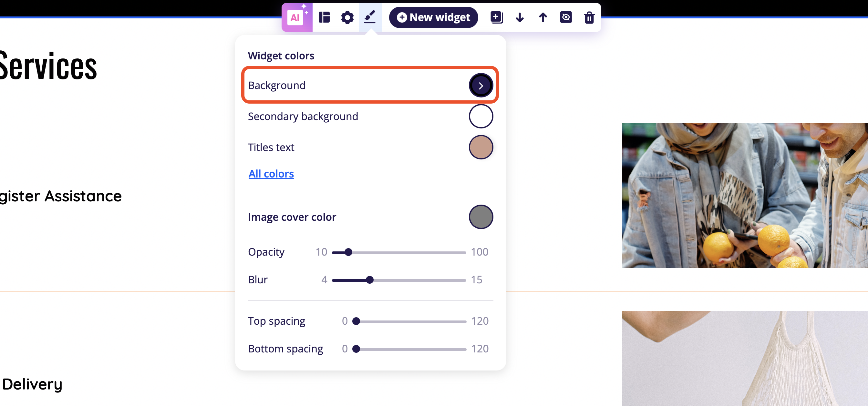Hide the widget using eye icon
The width and height of the screenshot is (868, 406).
[566, 17]
